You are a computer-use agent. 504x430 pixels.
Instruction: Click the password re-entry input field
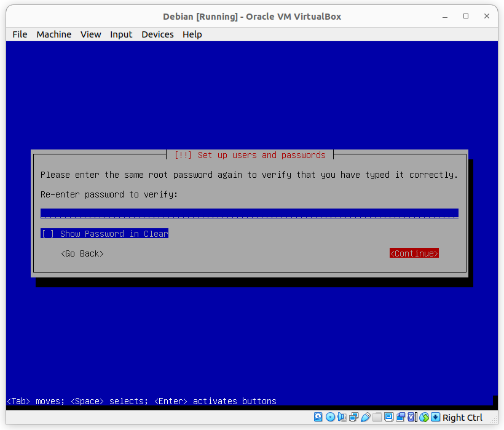[x=249, y=213]
